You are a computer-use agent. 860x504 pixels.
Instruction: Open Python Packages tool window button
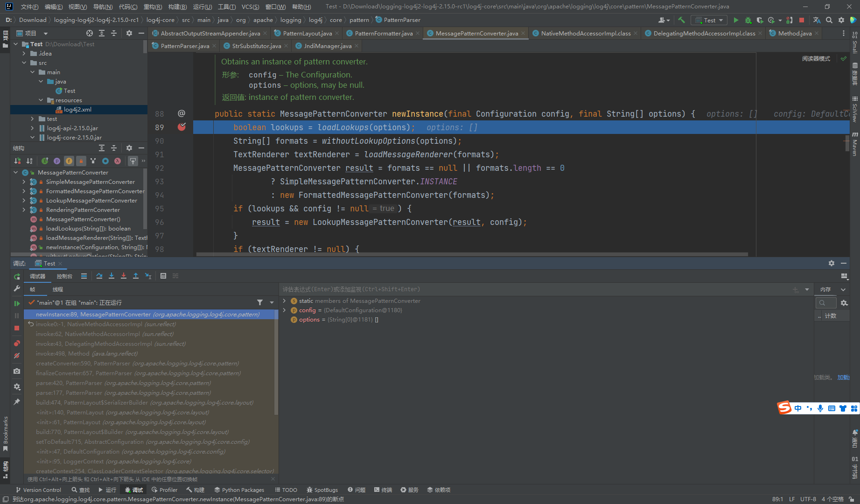coord(239,490)
